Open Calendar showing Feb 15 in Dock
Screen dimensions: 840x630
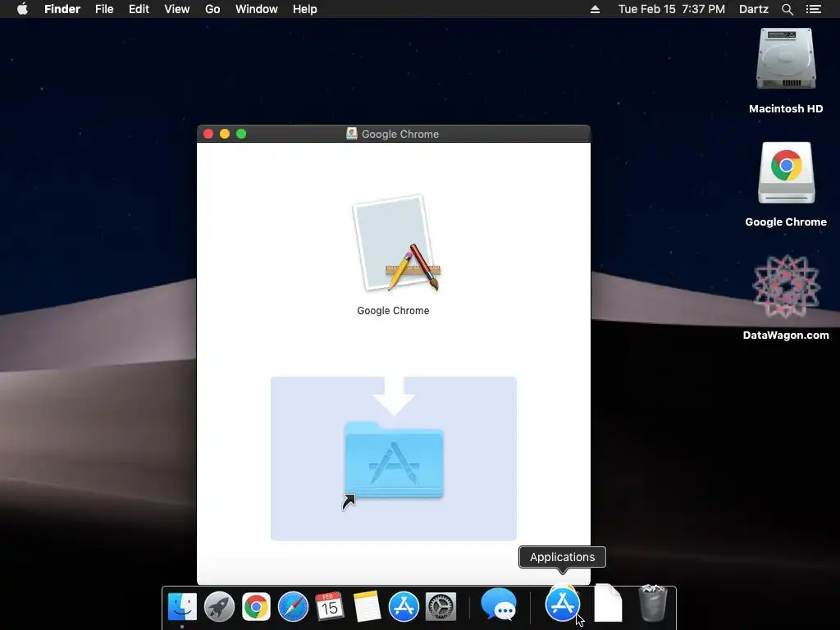click(330, 607)
